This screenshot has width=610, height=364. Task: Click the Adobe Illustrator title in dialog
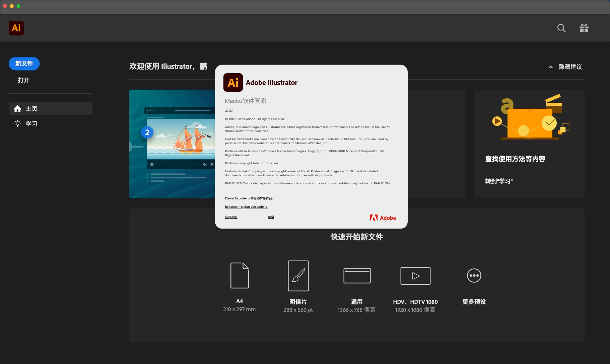272,83
